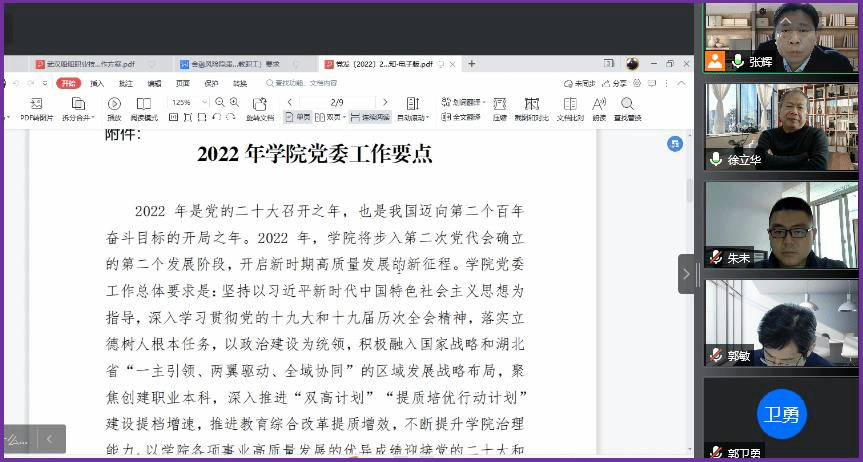Toggle 连续阅读 continuous reading mode
The width and height of the screenshot is (863, 462).
(x=370, y=117)
